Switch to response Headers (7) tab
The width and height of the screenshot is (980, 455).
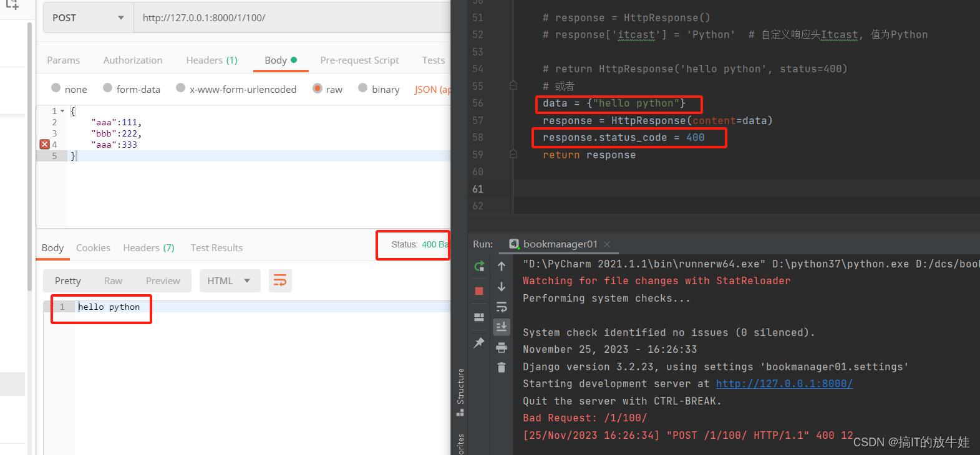148,248
